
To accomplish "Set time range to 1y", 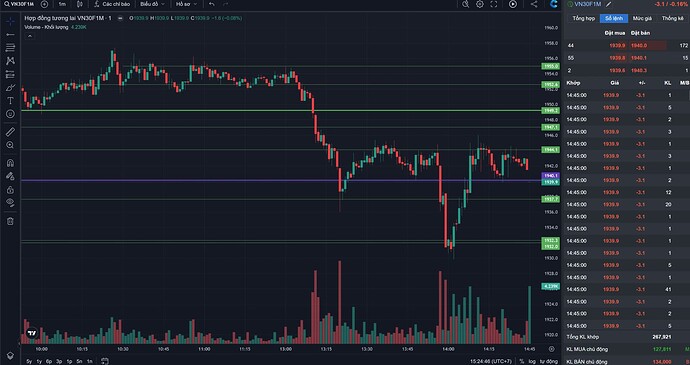I will pos(39,361).
